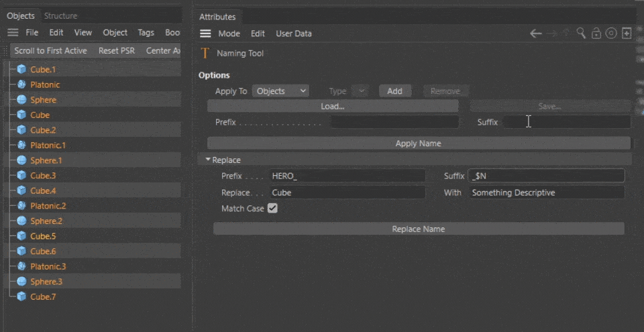The image size is (644, 332).
Task: Click the Naming Tool T icon
Action: click(205, 54)
